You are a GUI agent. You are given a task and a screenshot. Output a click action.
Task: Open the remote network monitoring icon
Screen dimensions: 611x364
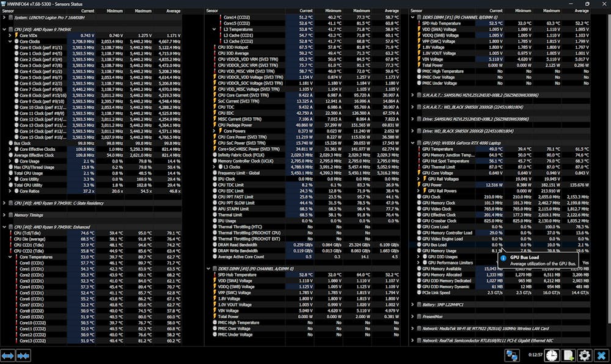(511, 355)
